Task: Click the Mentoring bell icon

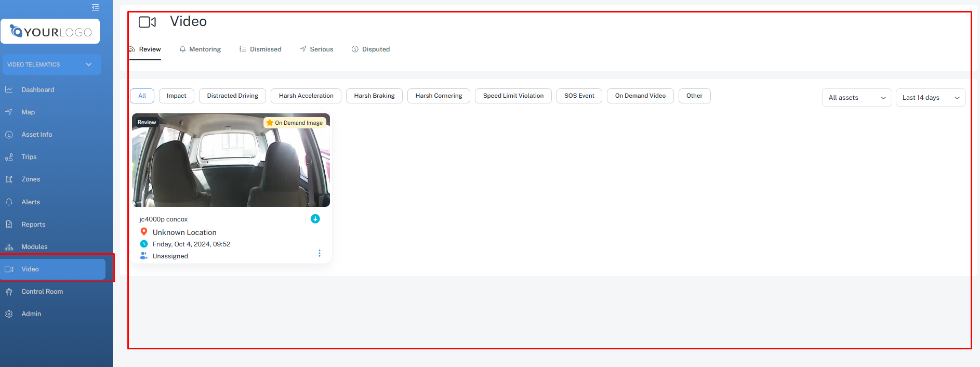Action: coord(182,49)
